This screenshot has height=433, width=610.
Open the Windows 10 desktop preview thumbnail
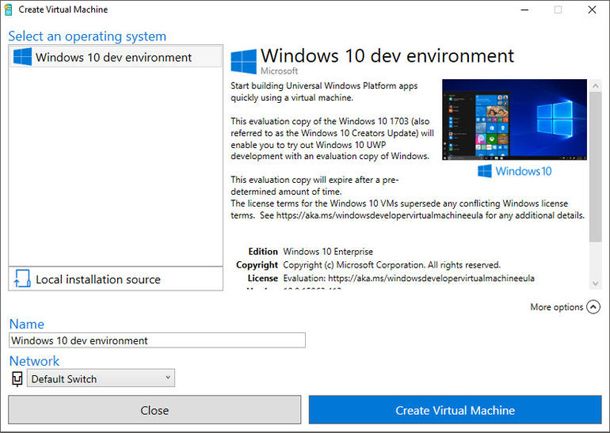pos(514,120)
